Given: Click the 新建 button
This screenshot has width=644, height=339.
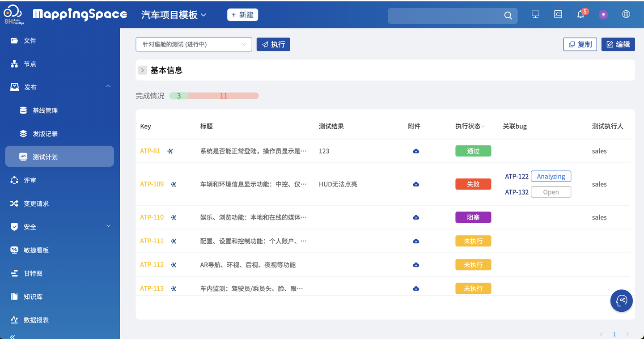Looking at the screenshot, I should coord(243,15).
